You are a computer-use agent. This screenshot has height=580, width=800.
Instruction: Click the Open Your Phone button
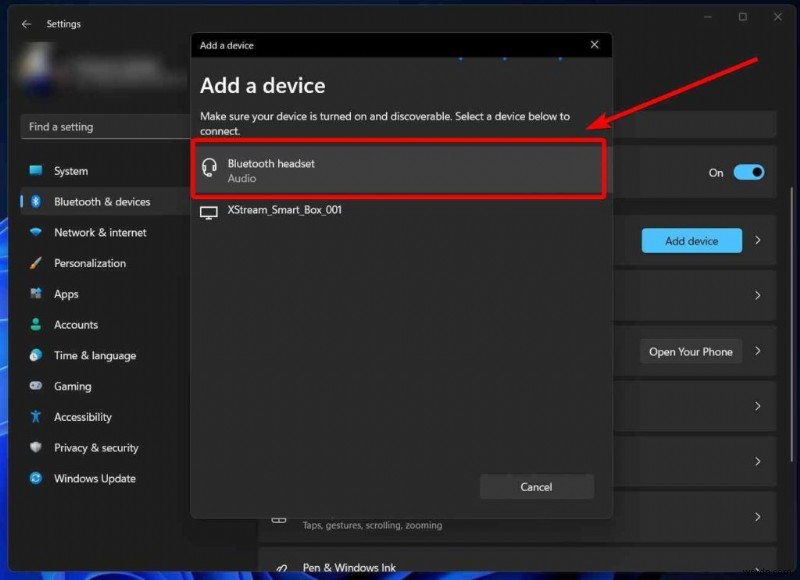[x=690, y=351]
